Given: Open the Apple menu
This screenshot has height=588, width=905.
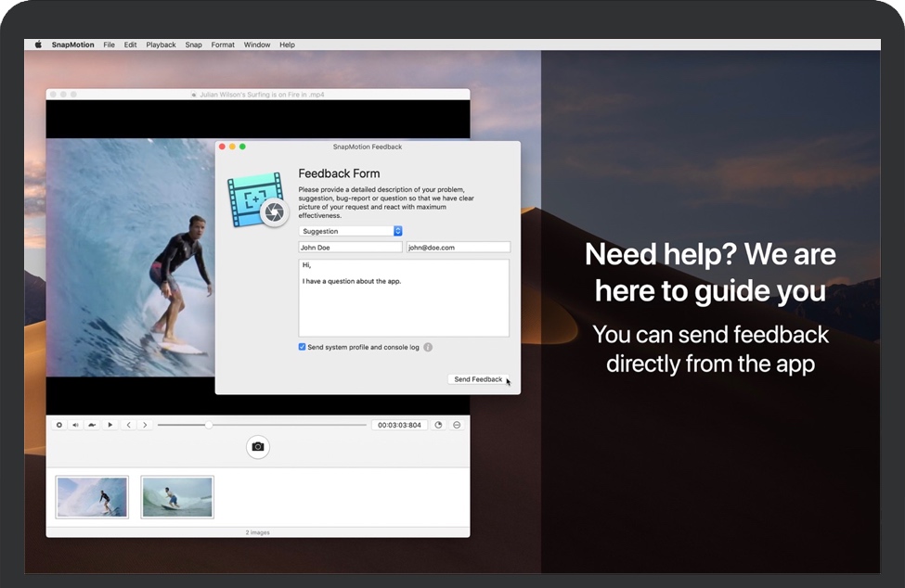Looking at the screenshot, I should coord(38,45).
